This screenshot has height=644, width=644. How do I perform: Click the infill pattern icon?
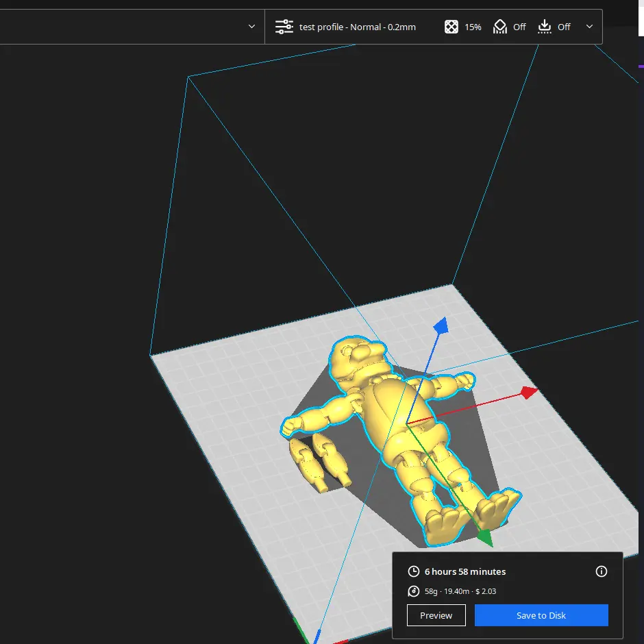pyautogui.click(x=451, y=27)
